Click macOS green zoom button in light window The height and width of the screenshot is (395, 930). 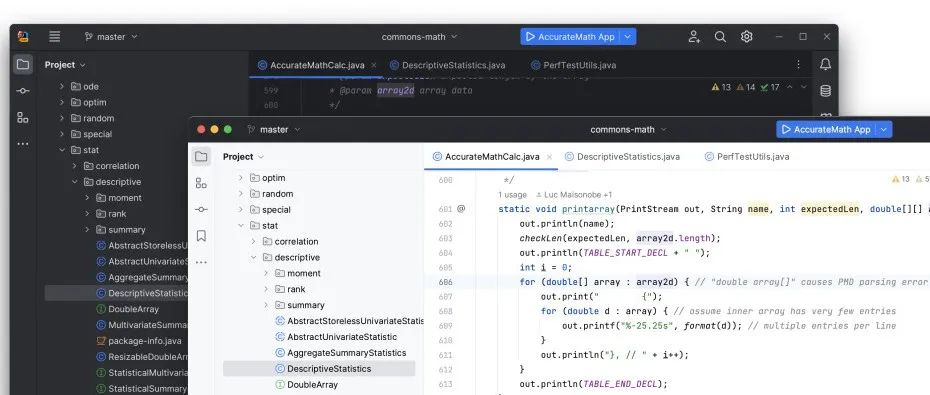point(228,129)
